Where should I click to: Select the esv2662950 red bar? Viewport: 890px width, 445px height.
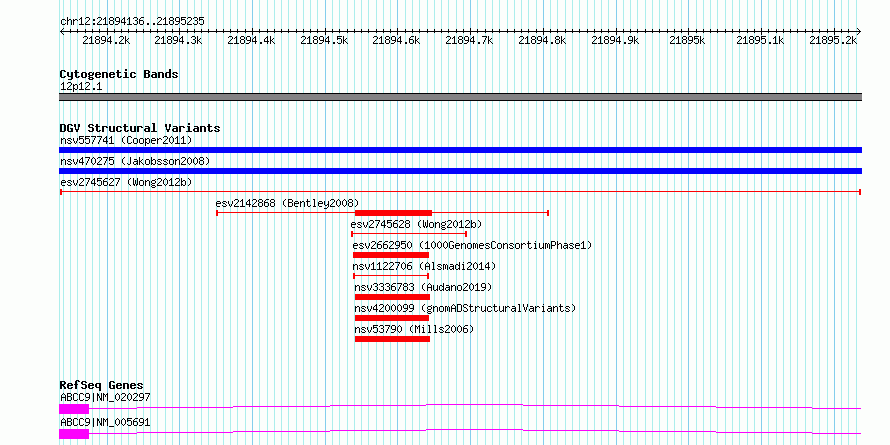click(x=391, y=255)
